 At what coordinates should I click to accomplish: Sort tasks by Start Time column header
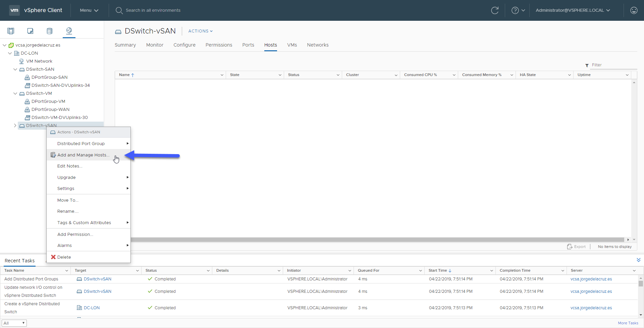click(x=460, y=270)
